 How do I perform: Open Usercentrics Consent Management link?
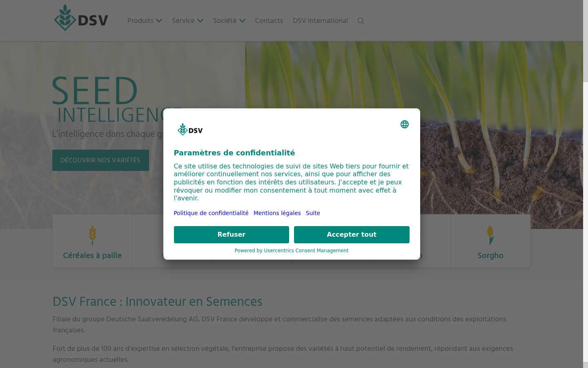[306, 251]
